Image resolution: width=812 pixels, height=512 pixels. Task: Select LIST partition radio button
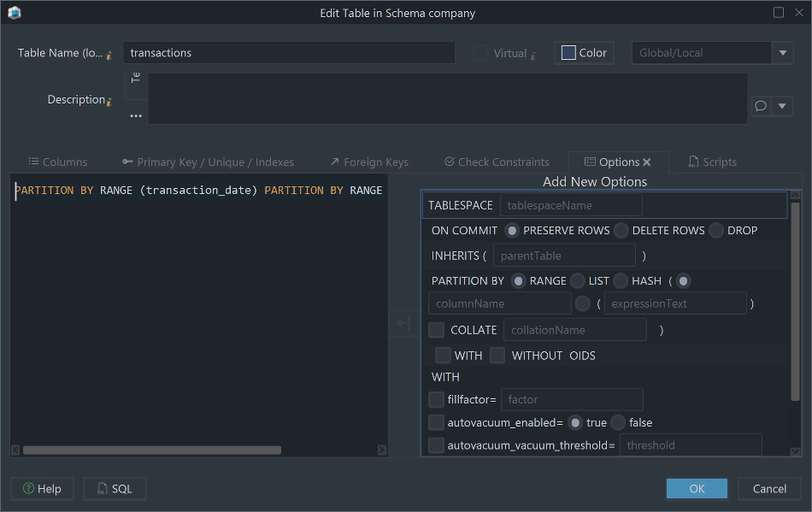tap(578, 280)
